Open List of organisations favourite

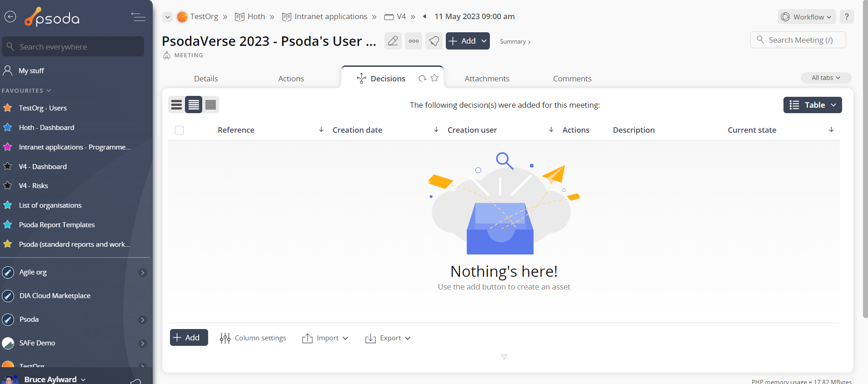point(50,205)
